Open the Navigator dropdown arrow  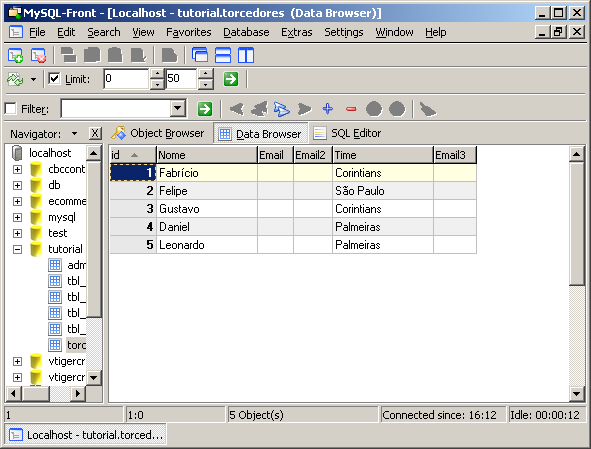pos(74,133)
